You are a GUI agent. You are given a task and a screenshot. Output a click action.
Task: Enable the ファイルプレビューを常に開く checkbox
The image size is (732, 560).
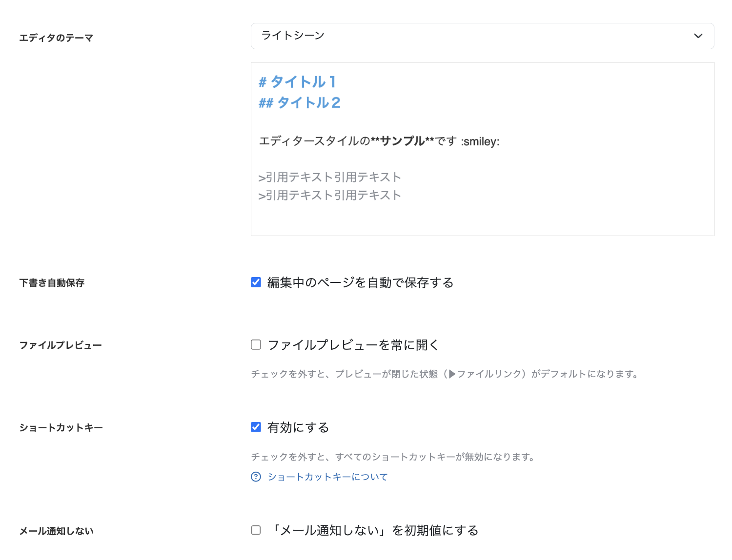point(256,345)
